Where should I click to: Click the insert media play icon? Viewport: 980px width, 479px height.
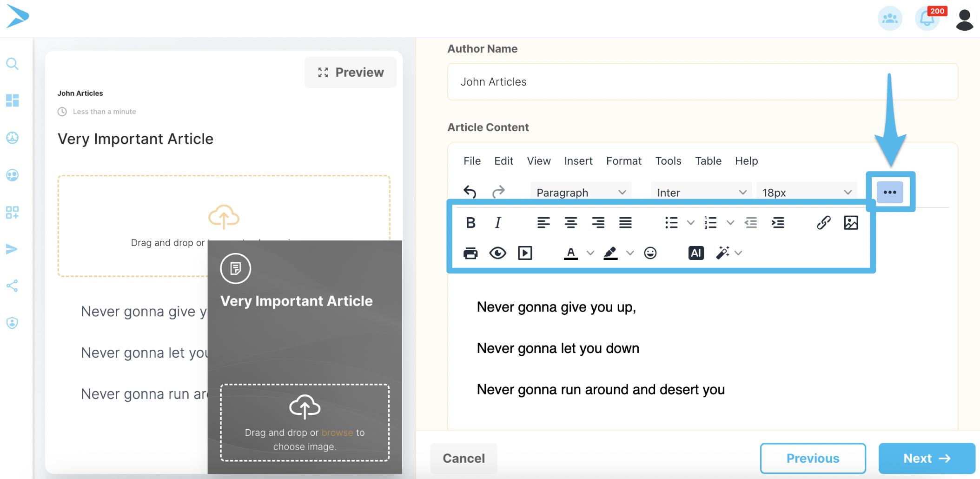pyautogui.click(x=525, y=253)
